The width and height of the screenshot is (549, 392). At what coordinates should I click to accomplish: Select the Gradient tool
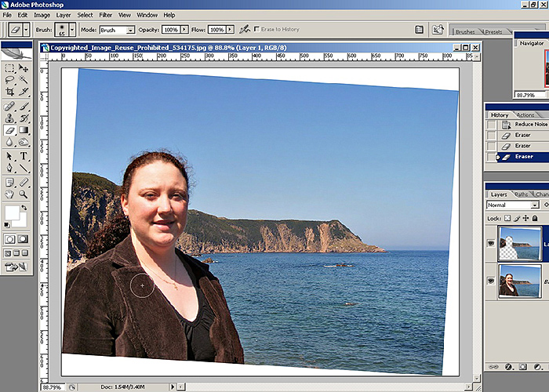point(24,130)
